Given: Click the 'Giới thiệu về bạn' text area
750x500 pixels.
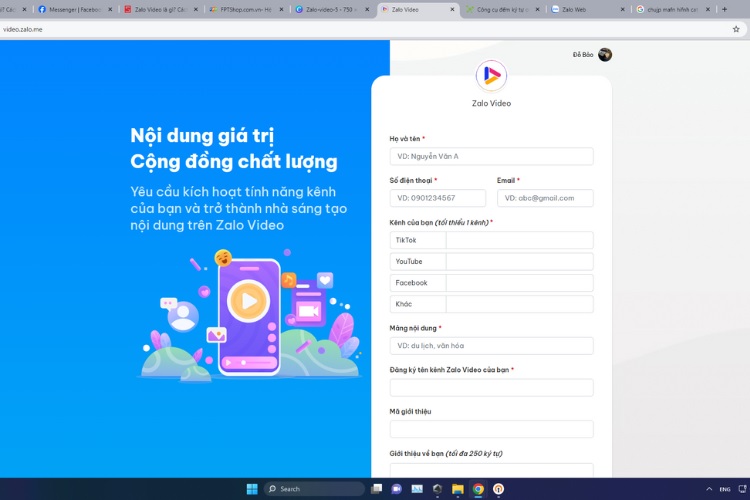Looking at the screenshot, I should (491, 470).
